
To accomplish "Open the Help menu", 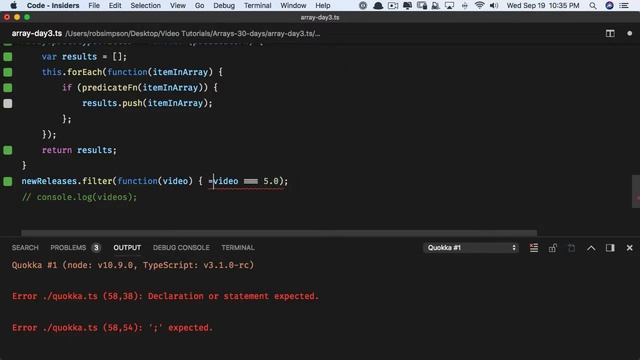I will tap(322, 5).
